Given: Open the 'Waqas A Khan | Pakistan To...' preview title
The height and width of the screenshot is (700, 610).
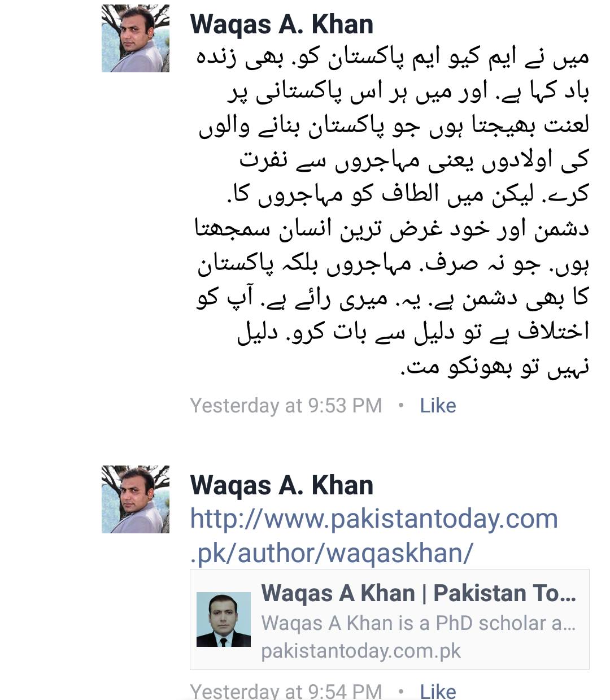Looking at the screenshot, I should pos(419,593).
